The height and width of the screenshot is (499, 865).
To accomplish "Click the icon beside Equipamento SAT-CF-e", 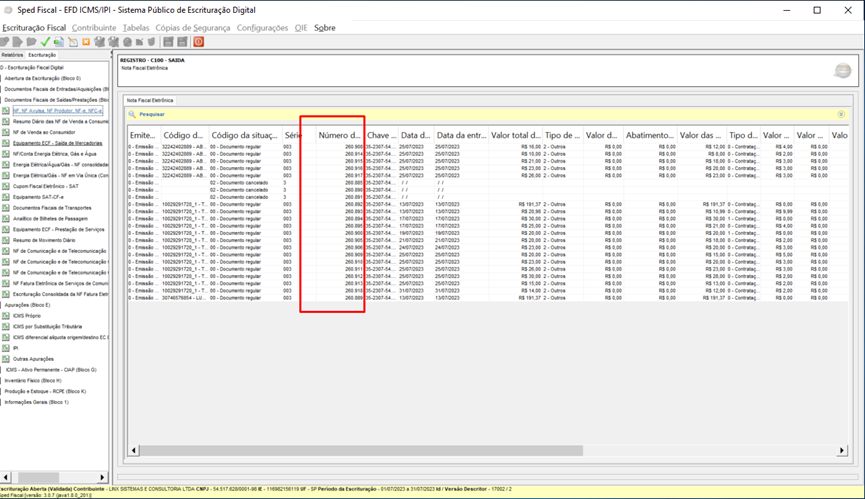I will click(x=6, y=197).
